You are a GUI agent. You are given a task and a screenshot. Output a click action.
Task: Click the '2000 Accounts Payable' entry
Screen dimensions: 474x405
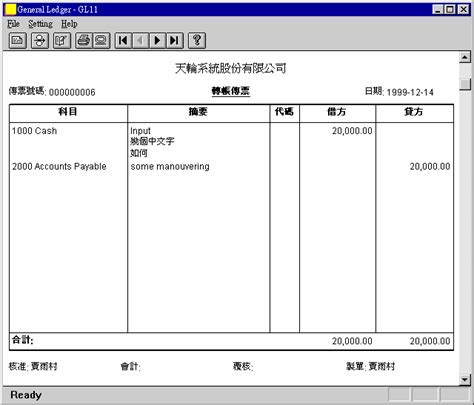point(59,166)
